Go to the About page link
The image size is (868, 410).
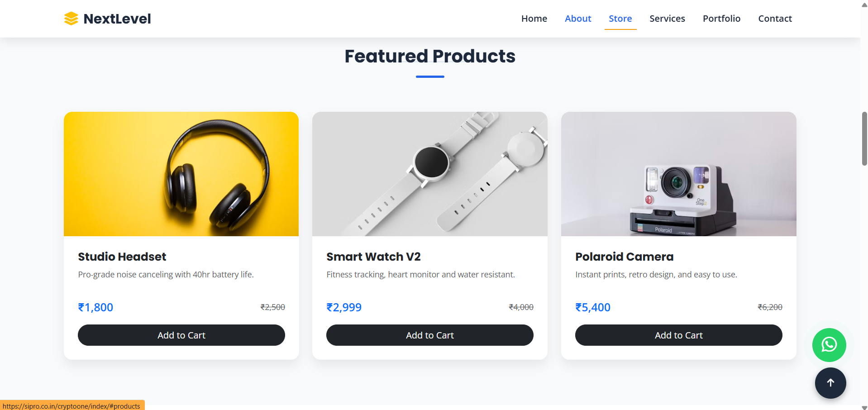(578, 19)
